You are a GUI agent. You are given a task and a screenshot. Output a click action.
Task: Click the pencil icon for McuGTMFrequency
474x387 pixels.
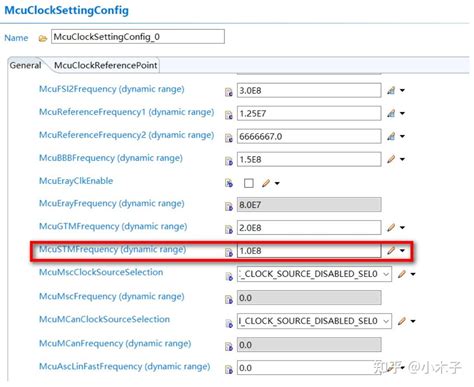pyautogui.click(x=391, y=227)
